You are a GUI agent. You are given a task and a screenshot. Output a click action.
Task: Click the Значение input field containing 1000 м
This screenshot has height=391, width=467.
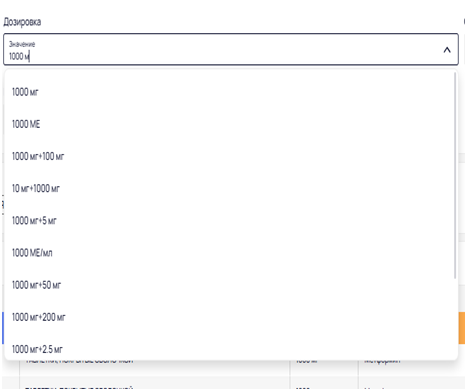coord(231,49)
